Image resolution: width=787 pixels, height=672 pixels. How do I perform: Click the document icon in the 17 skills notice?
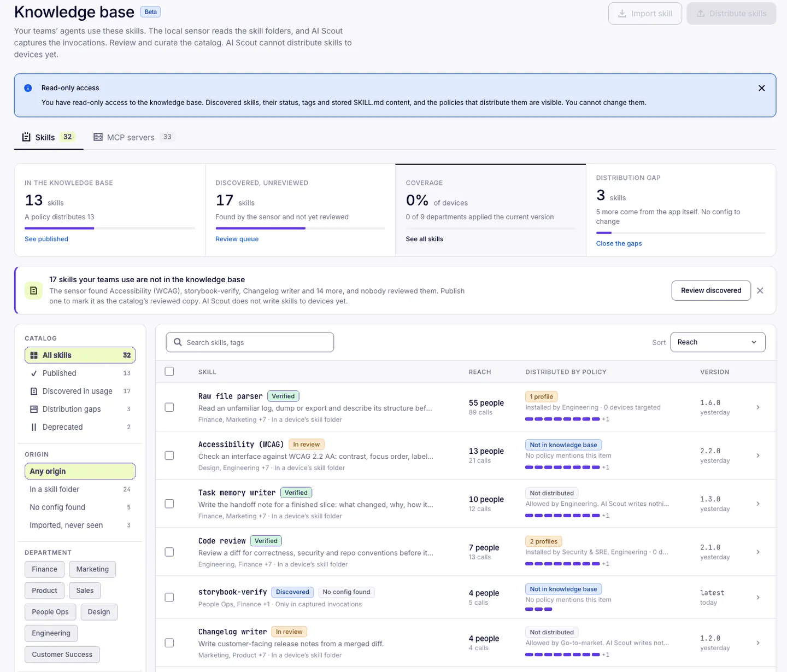point(33,290)
